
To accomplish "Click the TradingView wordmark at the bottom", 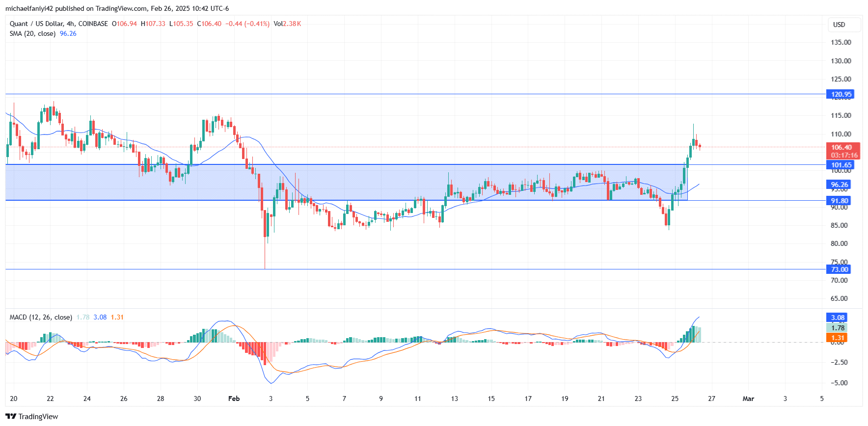I will (38, 416).
